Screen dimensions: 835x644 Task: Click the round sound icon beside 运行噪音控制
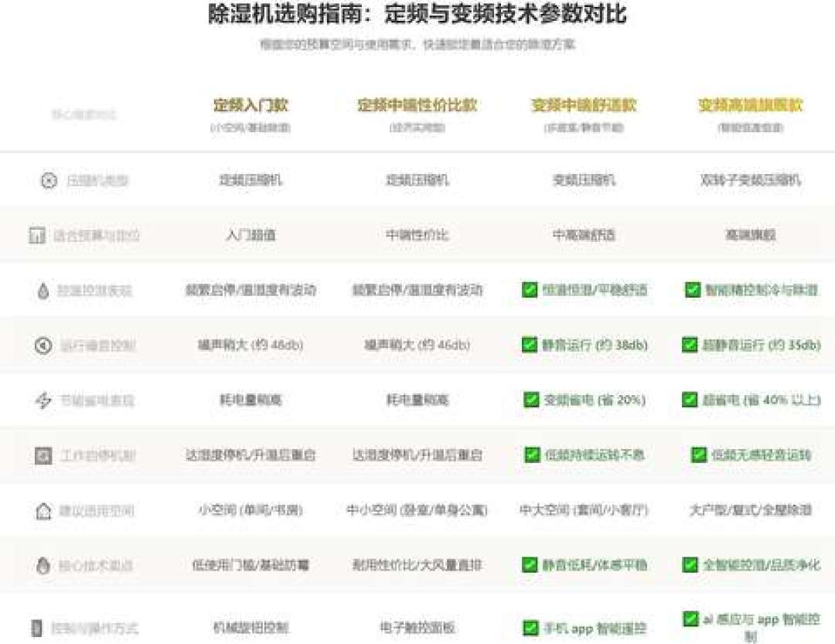(x=43, y=345)
